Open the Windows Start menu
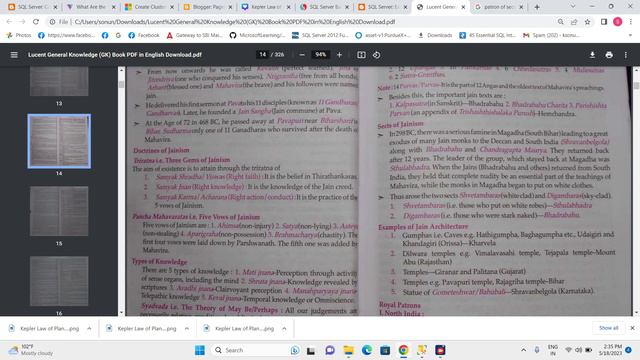This screenshot has height=360, width=640. 200,350
